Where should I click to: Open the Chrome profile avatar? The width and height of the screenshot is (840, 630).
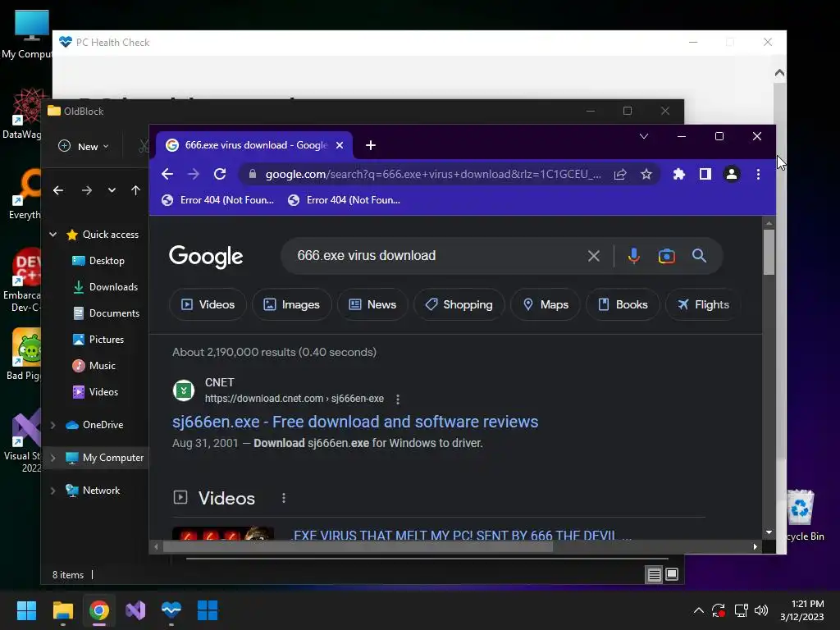[x=731, y=174]
